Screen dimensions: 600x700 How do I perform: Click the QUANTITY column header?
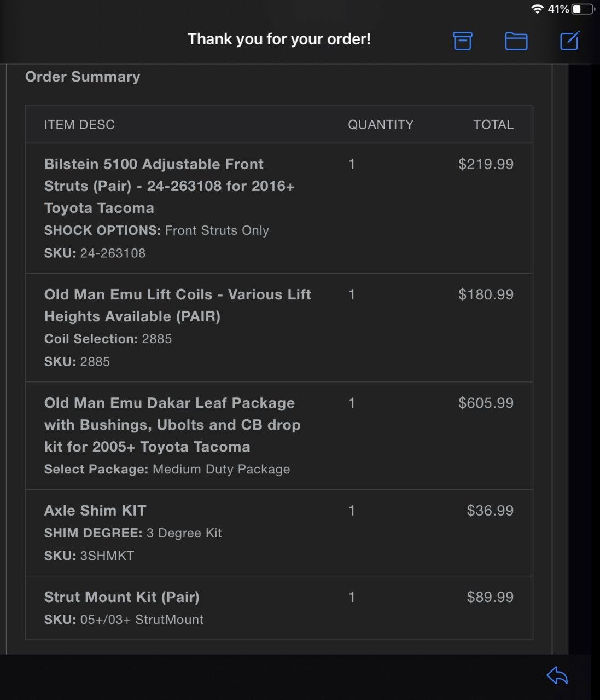[x=381, y=125]
